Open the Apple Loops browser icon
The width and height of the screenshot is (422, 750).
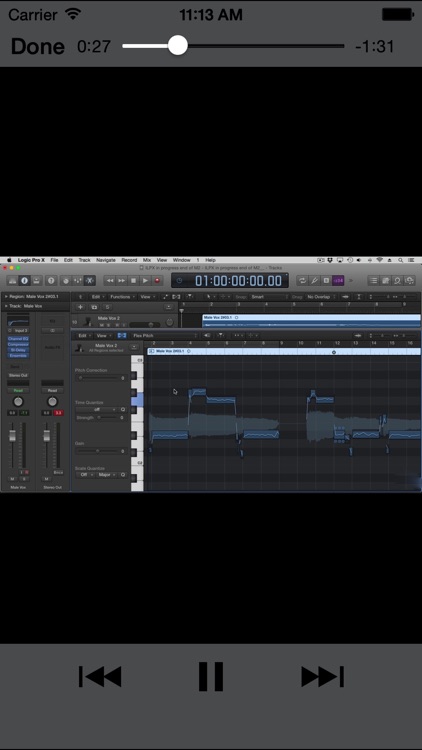[x=397, y=281]
